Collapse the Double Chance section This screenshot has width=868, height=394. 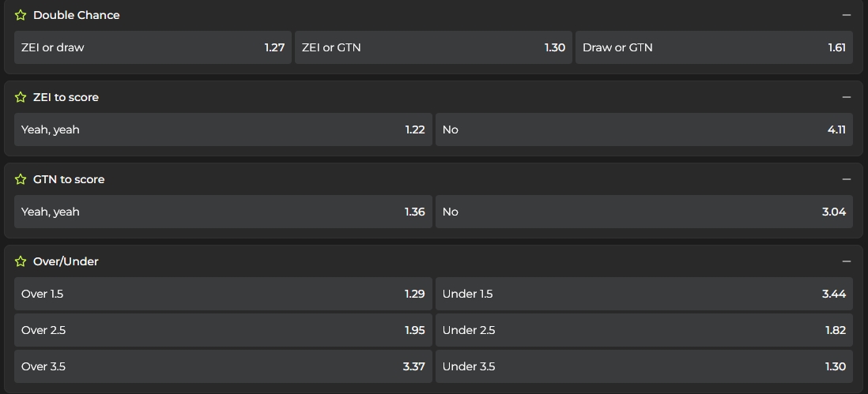pos(847,15)
